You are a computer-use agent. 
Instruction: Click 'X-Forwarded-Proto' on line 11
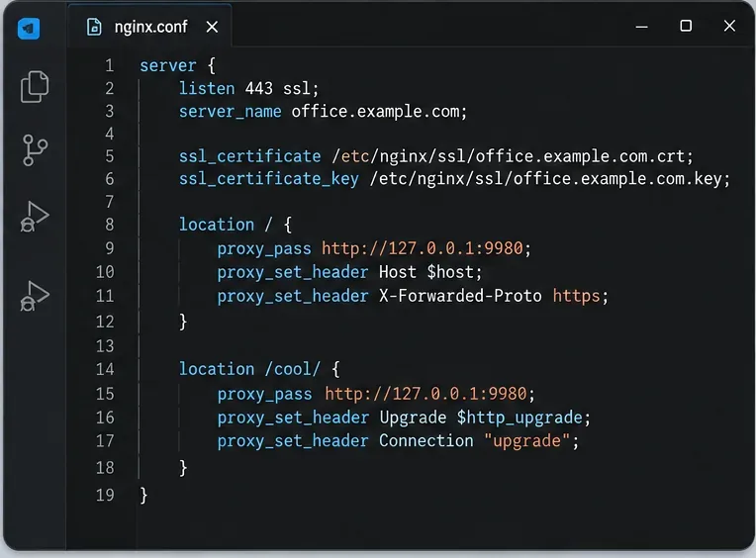460,296
